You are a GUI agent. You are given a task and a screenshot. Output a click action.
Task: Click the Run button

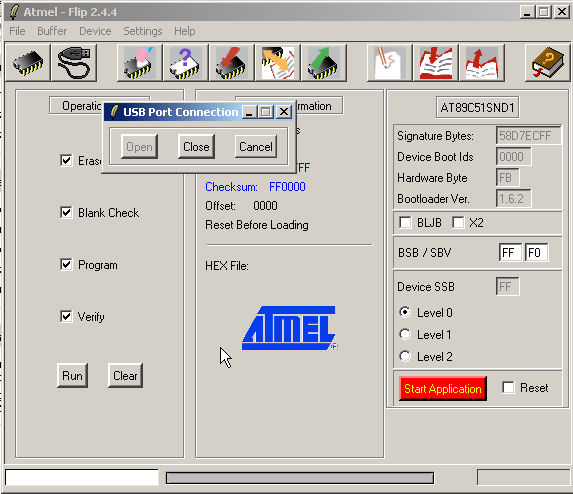coord(72,376)
